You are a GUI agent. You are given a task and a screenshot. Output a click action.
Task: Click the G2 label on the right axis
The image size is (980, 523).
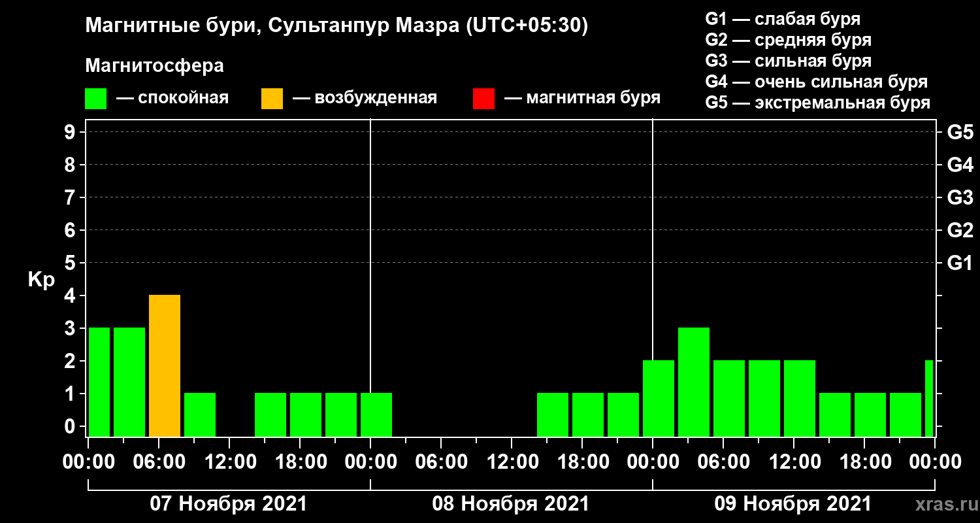pos(960,231)
